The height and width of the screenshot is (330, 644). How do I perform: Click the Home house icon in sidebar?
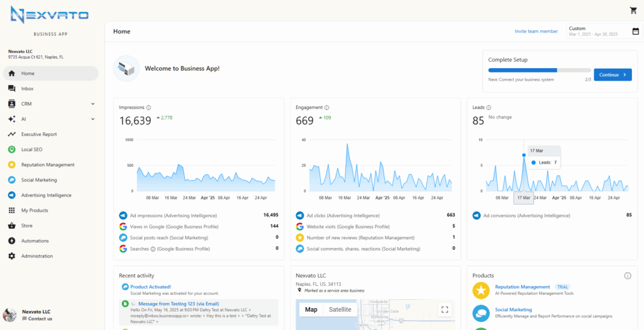[x=12, y=73]
